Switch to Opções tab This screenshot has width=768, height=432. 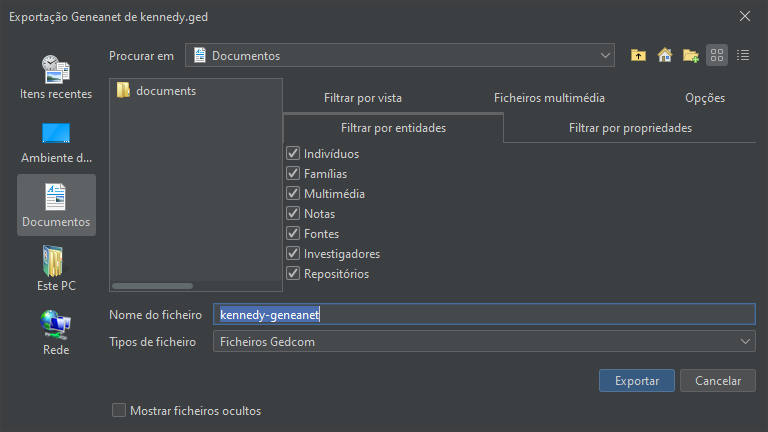[x=705, y=98]
